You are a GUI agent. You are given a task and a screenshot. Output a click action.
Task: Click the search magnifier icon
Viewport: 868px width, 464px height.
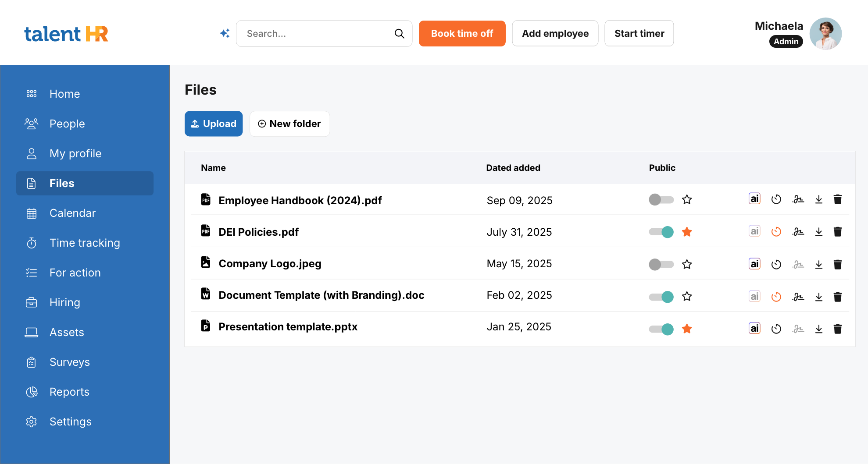399,33
